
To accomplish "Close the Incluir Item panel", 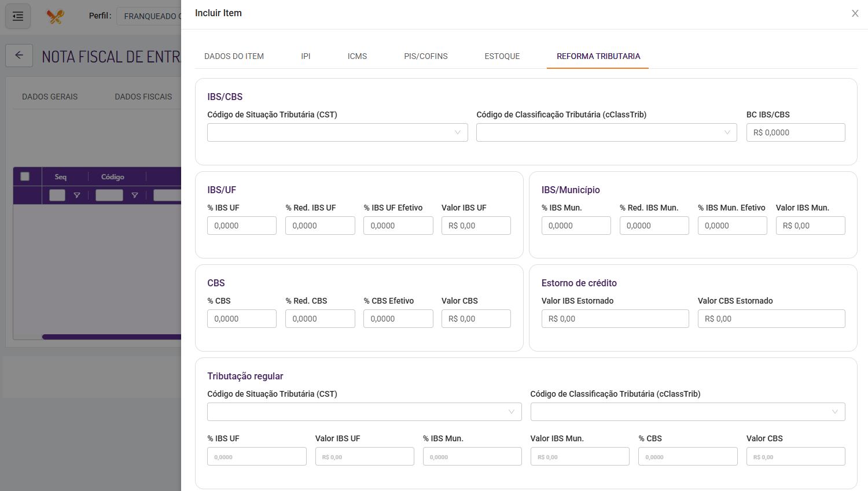I will click(855, 13).
